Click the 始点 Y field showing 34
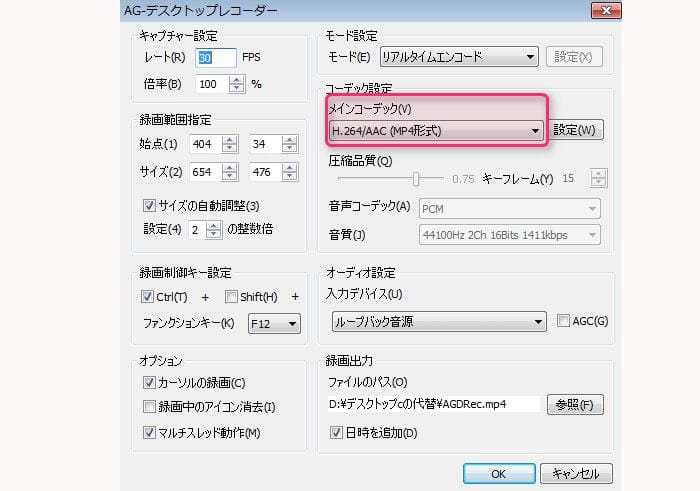 tap(266, 144)
